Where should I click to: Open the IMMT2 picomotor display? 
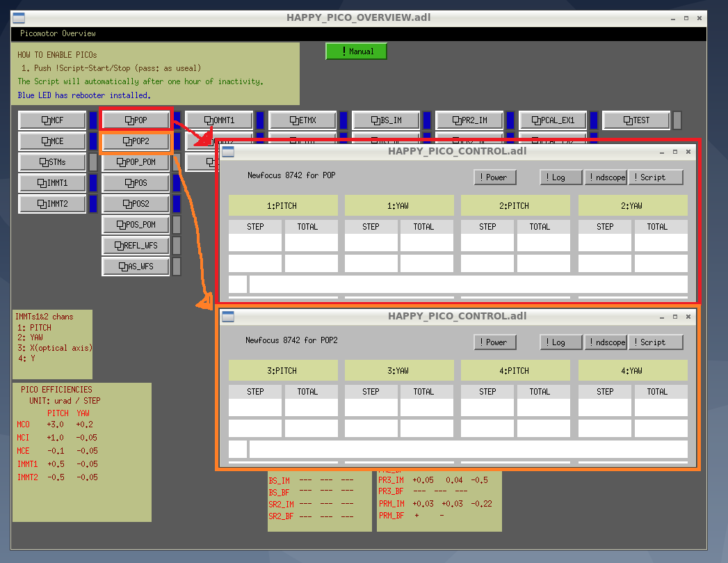(x=52, y=204)
